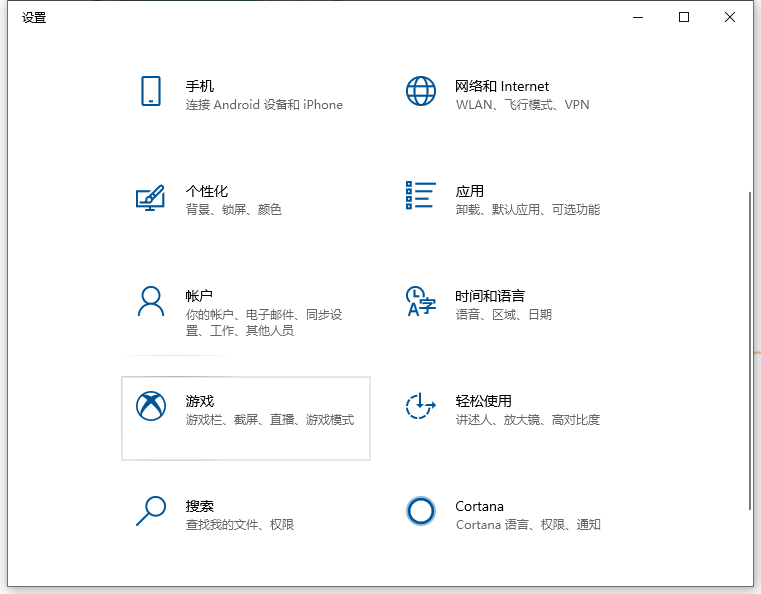Select the 个性化 paintbrush monitor icon
The image size is (761, 594).
point(150,196)
